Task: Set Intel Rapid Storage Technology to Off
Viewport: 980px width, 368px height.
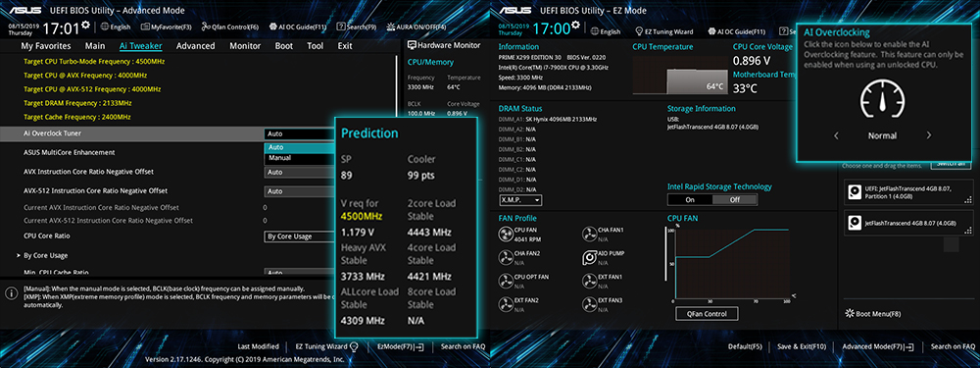Action: [734, 199]
